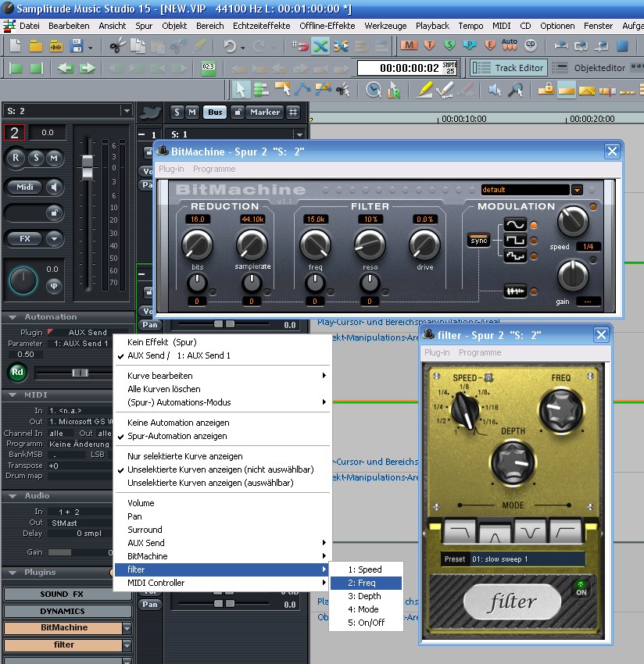Open the Datei menu
Screen dimensions: 644x664
pos(29,26)
